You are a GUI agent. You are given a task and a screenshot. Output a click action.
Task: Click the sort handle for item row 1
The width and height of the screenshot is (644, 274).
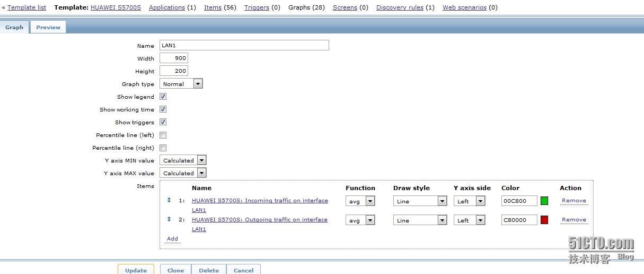pyautogui.click(x=169, y=200)
